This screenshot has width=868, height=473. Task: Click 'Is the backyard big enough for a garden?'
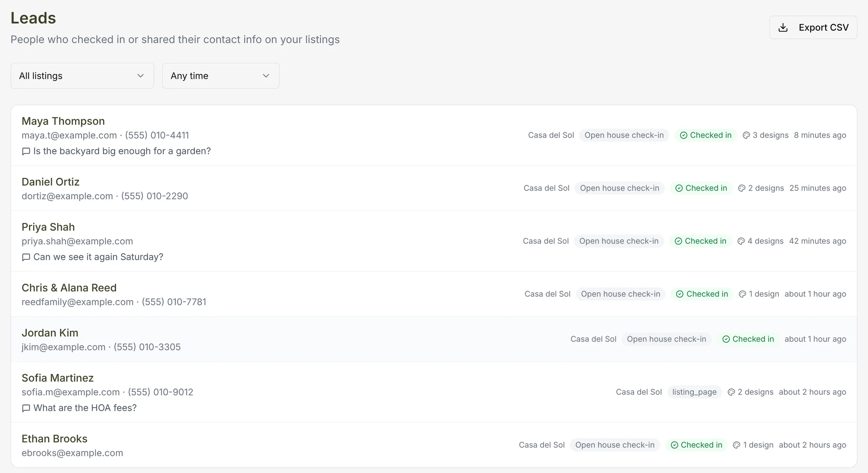point(122,151)
